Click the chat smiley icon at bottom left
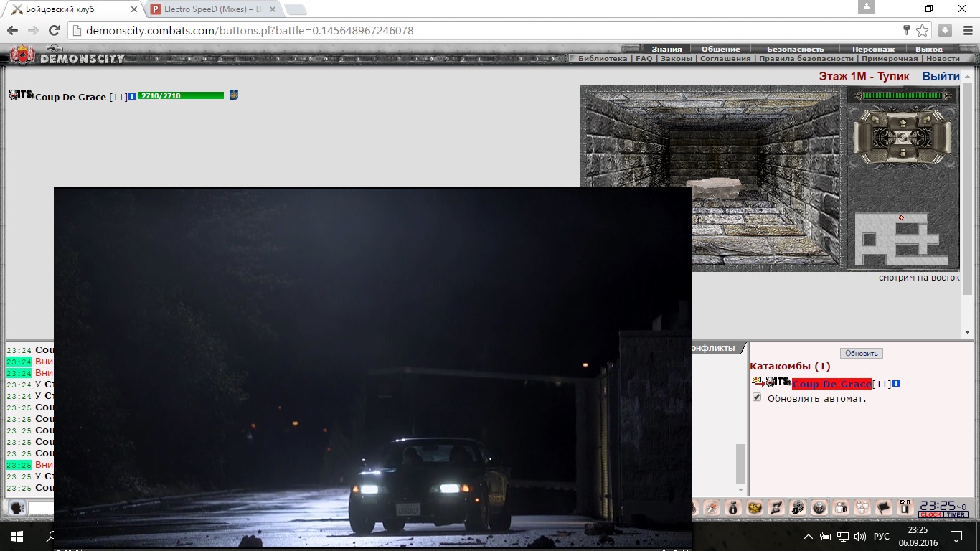 [17, 507]
